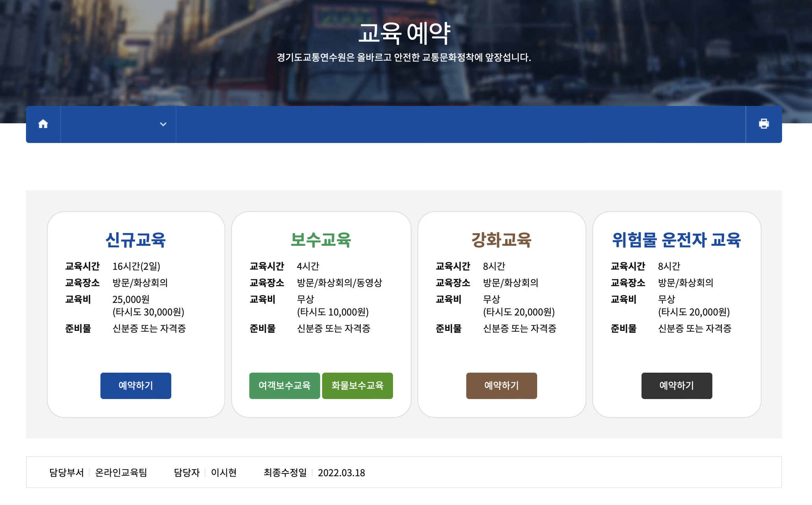Click the 화물보수교육 button
This screenshot has height=505, width=812.
tap(357, 386)
